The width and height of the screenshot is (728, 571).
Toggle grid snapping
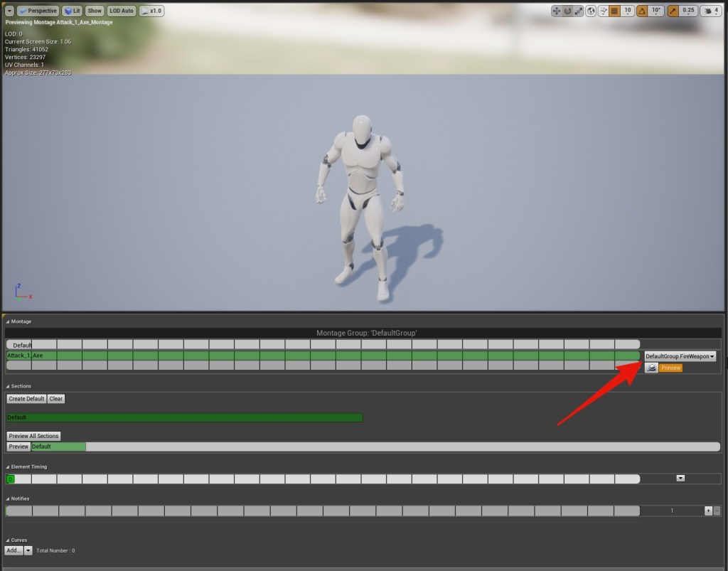pos(614,11)
